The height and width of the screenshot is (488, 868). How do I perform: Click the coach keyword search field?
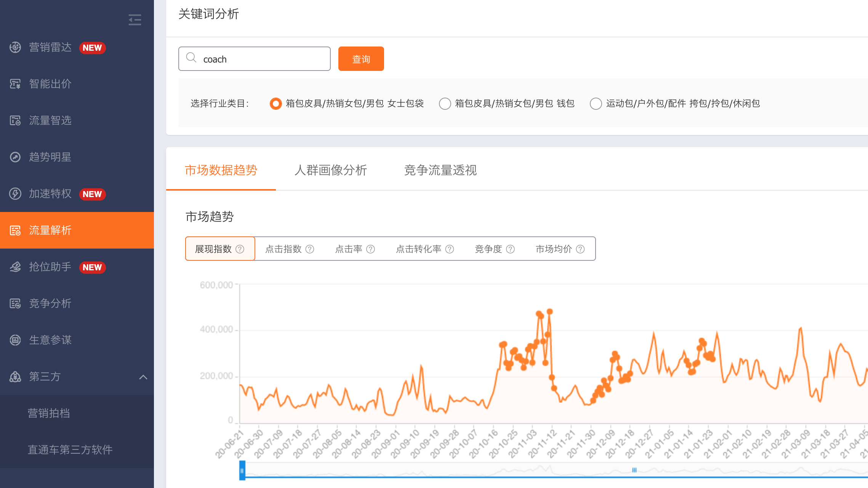tap(254, 59)
